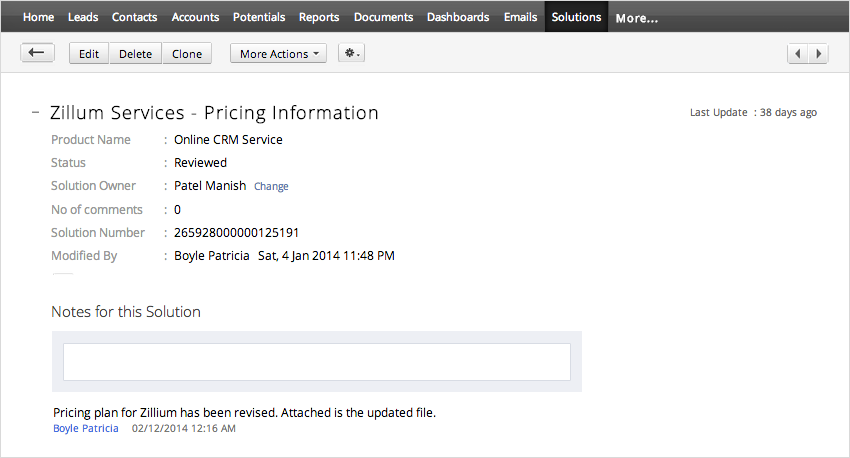Click the 'Solution Owner' field label

click(x=93, y=186)
